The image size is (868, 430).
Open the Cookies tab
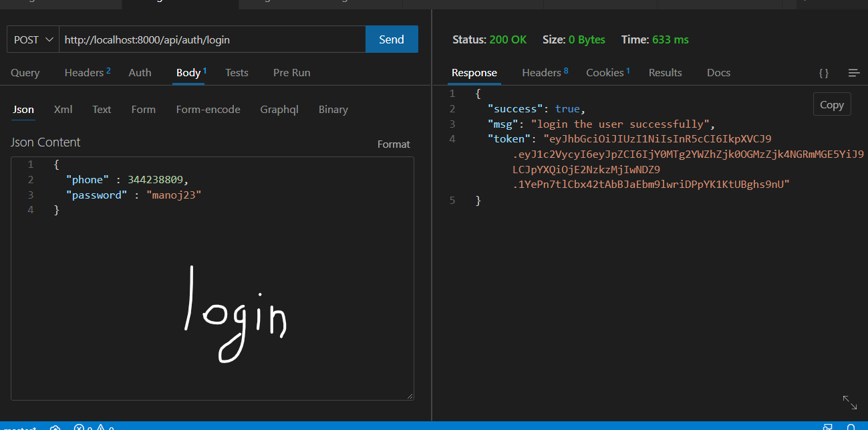[x=607, y=72]
